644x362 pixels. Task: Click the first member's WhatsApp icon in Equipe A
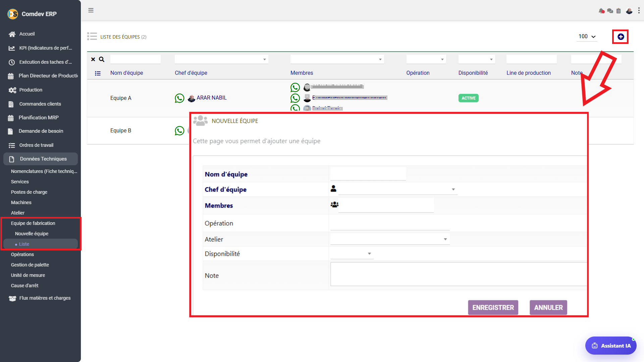point(295,87)
